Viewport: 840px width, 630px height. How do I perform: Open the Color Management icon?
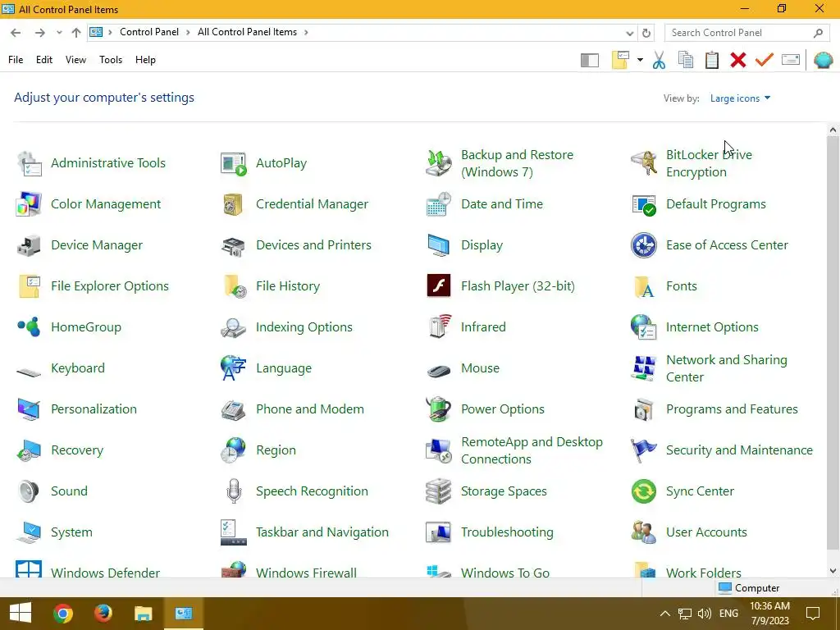pyautogui.click(x=29, y=204)
